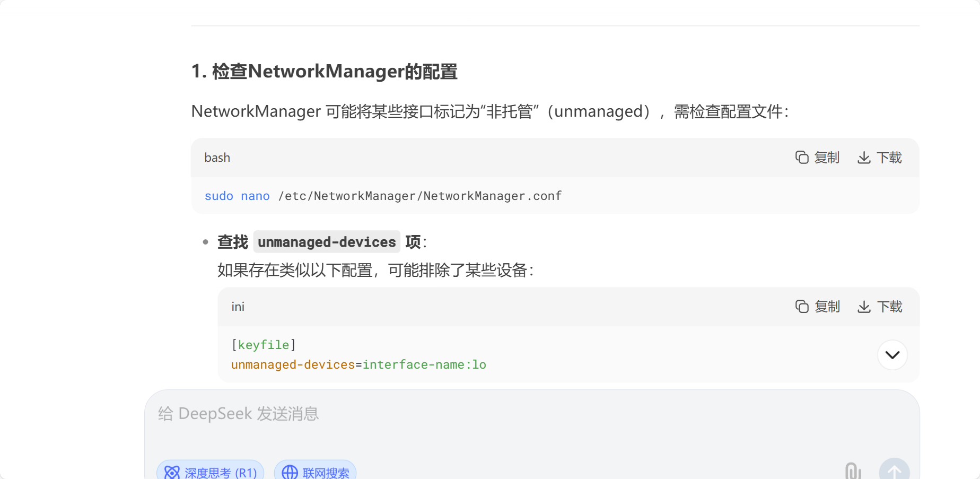Copy the bash code block
This screenshot has height=479, width=980.
[x=817, y=158]
